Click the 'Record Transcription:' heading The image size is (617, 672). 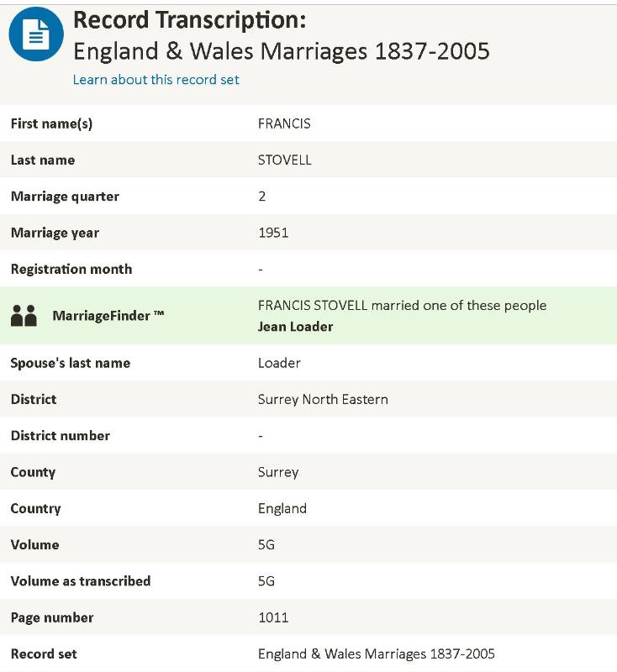click(x=189, y=20)
